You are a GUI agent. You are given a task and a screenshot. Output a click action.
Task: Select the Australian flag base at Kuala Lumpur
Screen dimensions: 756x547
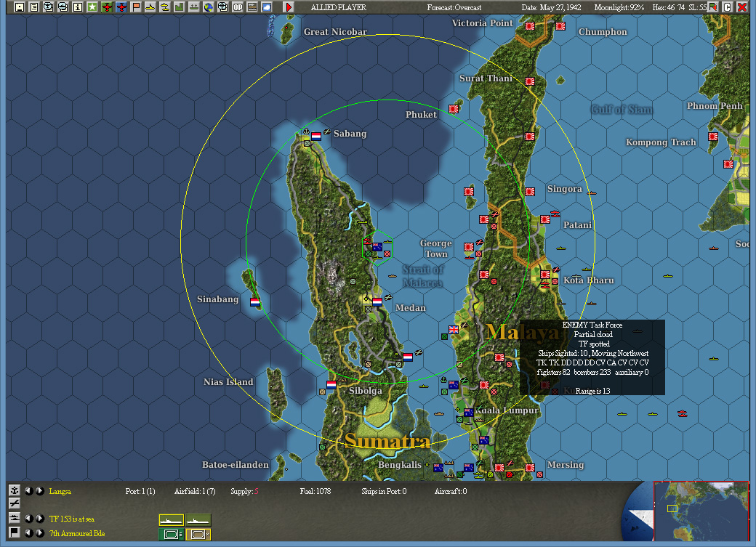click(x=469, y=413)
